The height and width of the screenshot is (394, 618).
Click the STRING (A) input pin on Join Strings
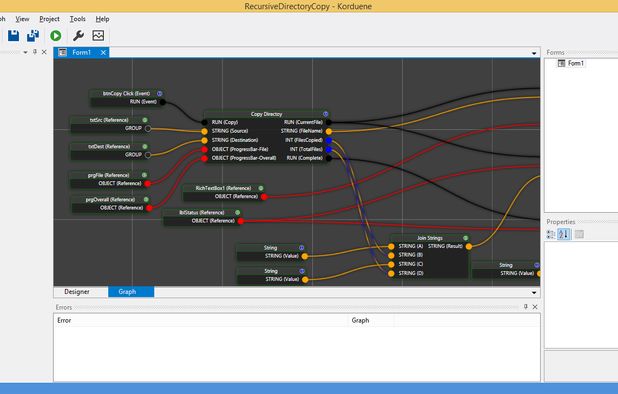click(391, 247)
